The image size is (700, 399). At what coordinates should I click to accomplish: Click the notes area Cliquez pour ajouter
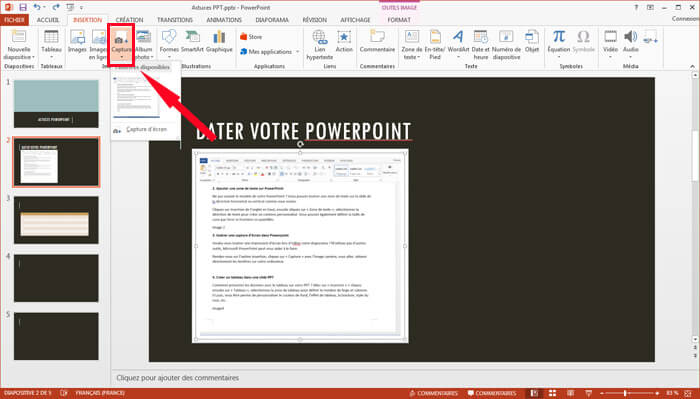click(x=178, y=378)
